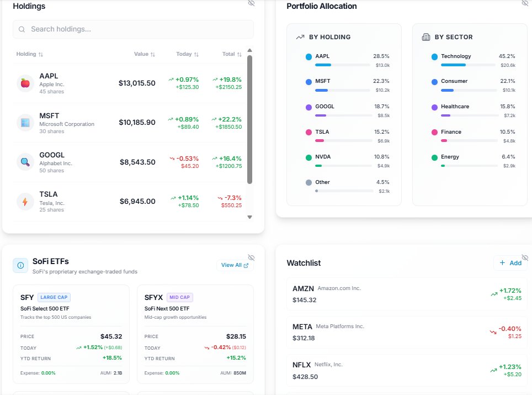Image resolution: width=532 pixels, height=395 pixels.
Task: Sort the table by Holding column
Action: click(x=29, y=54)
